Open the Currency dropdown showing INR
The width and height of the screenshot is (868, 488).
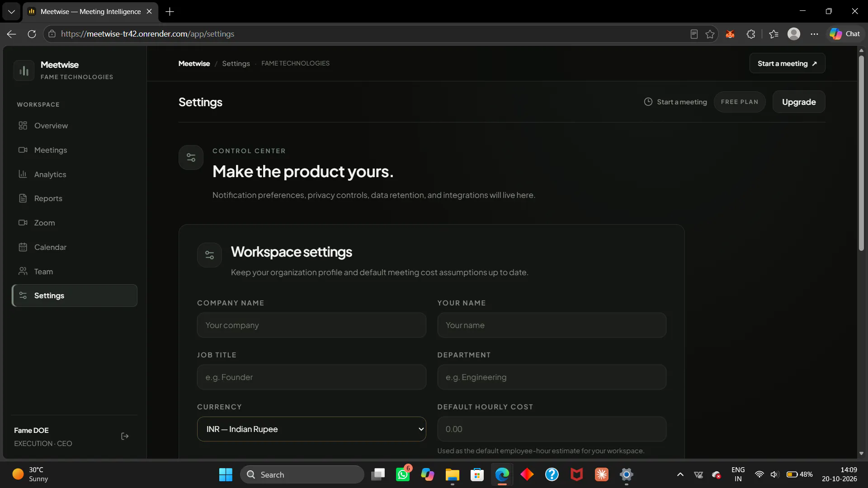pyautogui.click(x=311, y=429)
